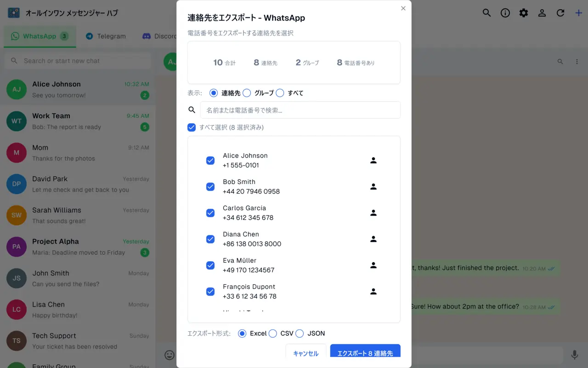Click name or phone search field
Viewport: 588px width, 368px height.
tap(300, 110)
